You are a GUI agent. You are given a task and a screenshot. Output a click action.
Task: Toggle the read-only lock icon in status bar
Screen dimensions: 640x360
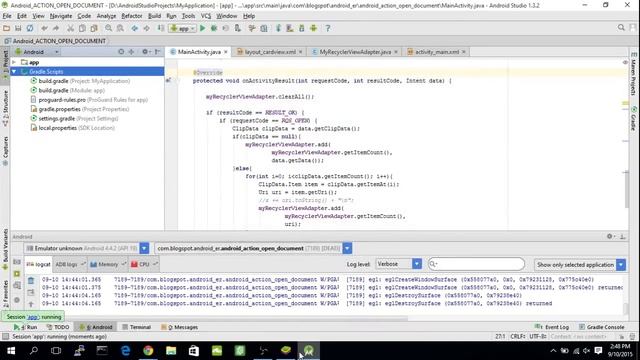[621, 337]
